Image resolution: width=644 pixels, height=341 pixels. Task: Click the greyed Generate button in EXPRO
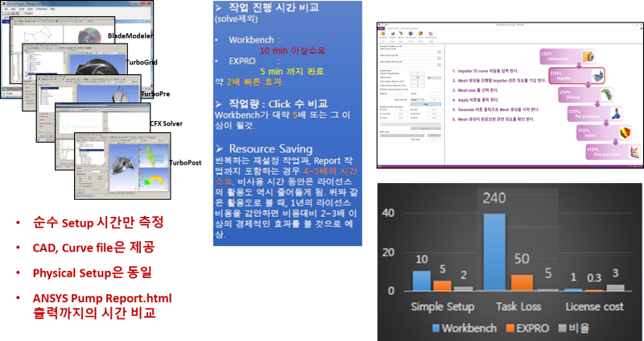[x=426, y=128]
